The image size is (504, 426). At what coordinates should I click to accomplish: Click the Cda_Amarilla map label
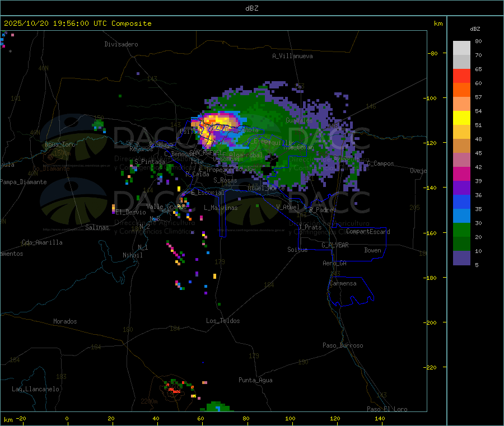point(42,242)
